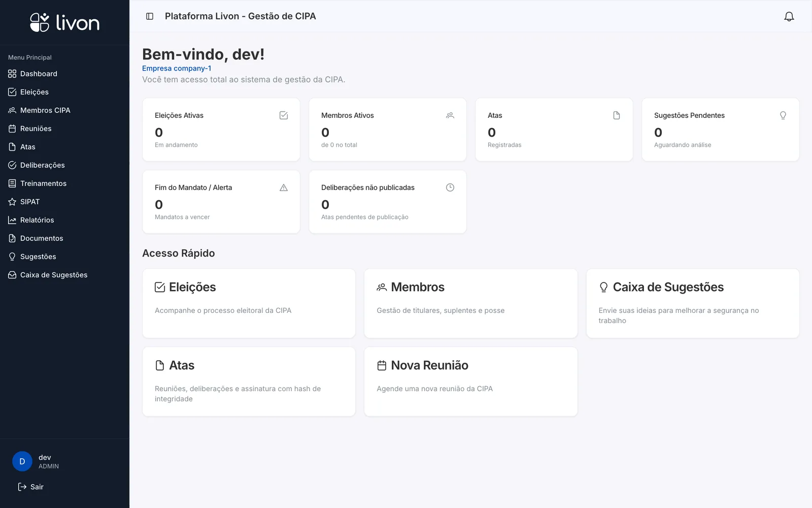This screenshot has height=508, width=812.
Task: Click the Reuniões calendar icon in sidebar
Action: [x=12, y=129]
